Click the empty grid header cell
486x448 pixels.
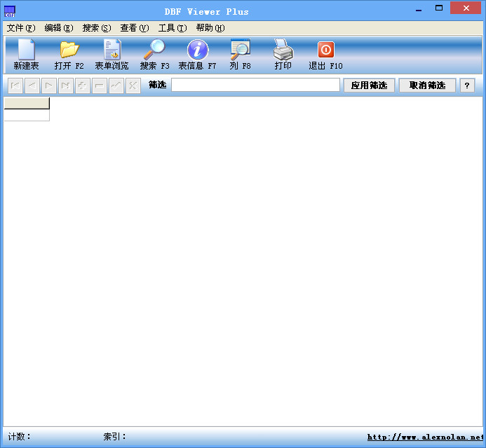point(27,103)
